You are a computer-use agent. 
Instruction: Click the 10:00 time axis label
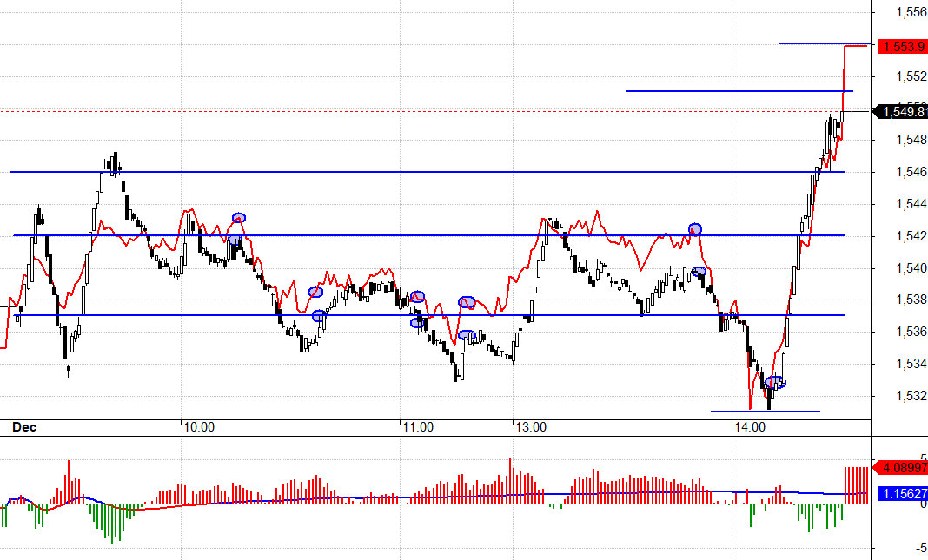point(198,427)
